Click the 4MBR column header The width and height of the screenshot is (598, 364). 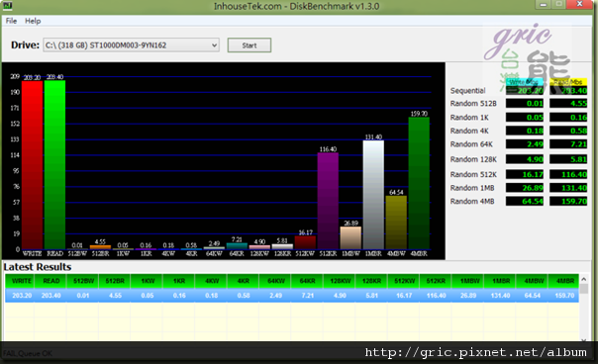point(565,281)
